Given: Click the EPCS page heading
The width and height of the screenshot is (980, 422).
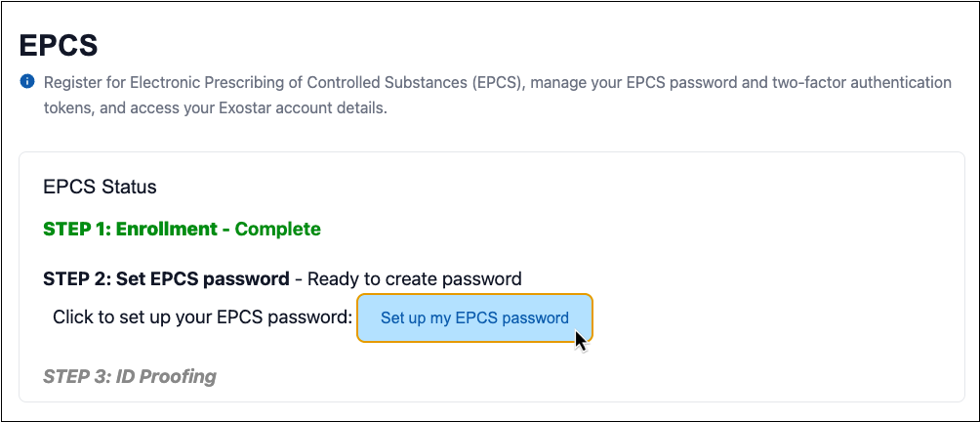Looking at the screenshot, I should coord(59,45).
